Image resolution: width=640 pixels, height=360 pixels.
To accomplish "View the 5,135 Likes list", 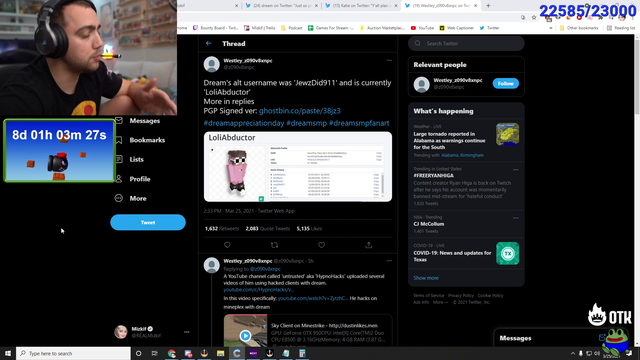I will 309,229.
